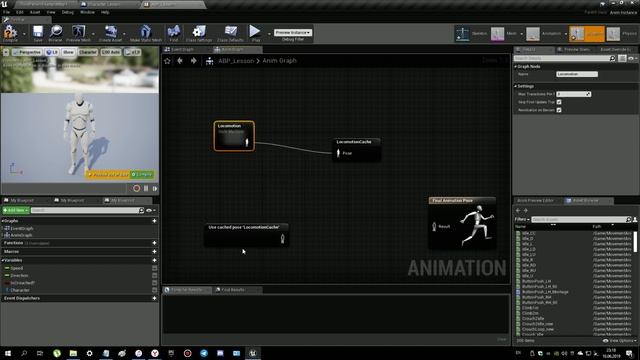Image resolution: width=640 pixels, height=360 pixels.
Task: Toggle Details property matrix grid button
Action: point(622,58)
